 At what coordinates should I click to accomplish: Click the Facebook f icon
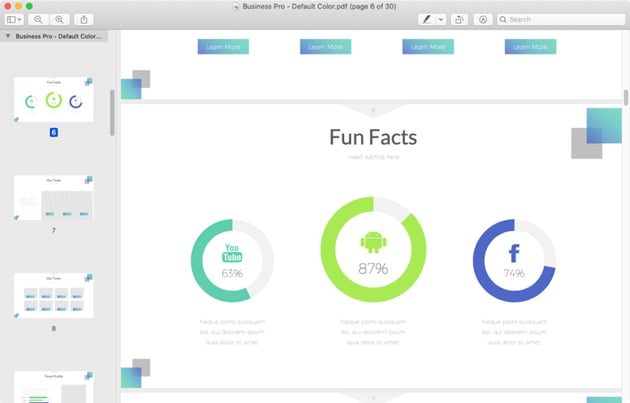point(514,253)
